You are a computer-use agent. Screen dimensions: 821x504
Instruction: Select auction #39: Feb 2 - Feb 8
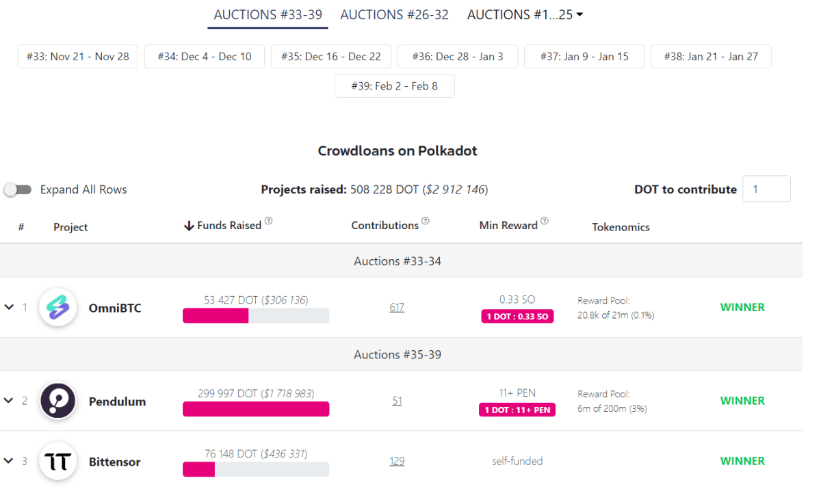394,86
